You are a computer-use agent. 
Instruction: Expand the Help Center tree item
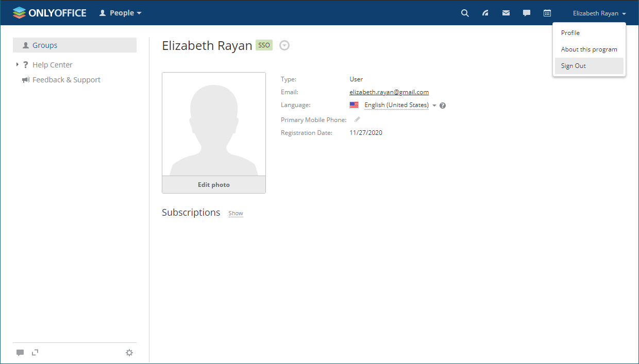(16, 64)
